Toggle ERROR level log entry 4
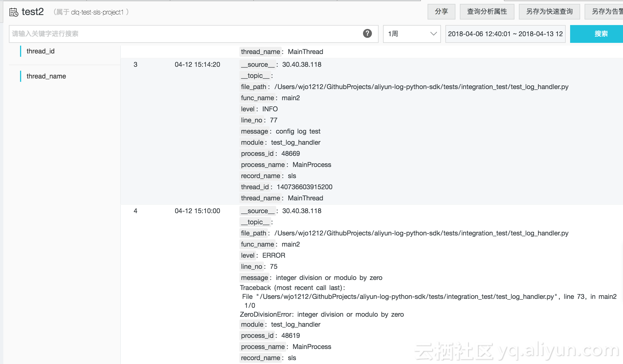 [x=135, y=211]
